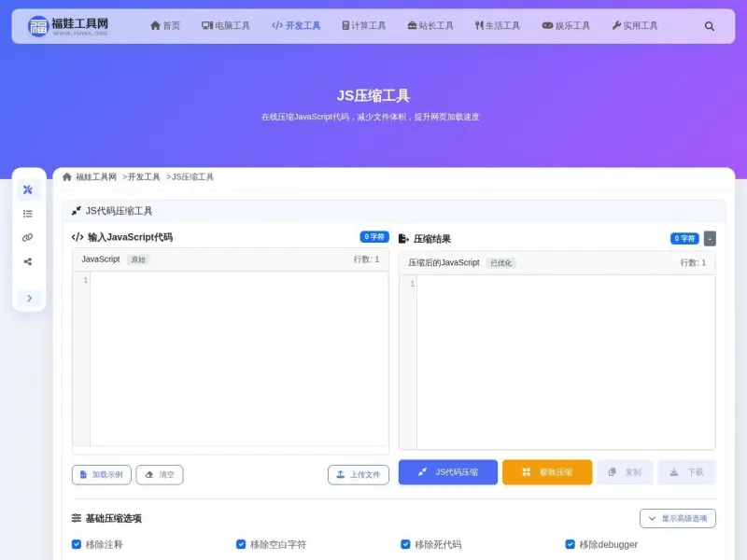
Task: Open the list icon in the side panel
Action: [x=28, y=213]
